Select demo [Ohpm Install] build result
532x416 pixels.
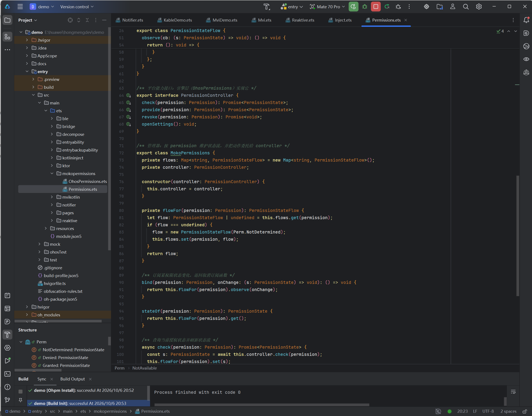point(84,390)
